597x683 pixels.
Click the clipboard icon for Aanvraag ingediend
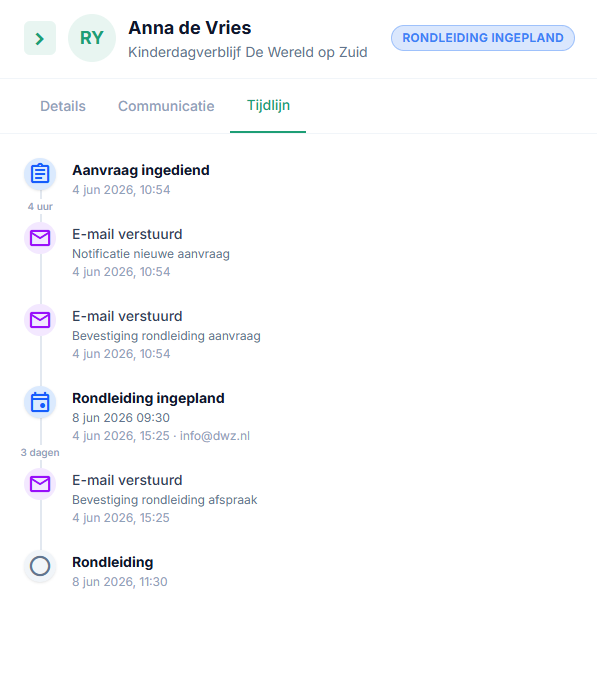click(x=40, y=174)
